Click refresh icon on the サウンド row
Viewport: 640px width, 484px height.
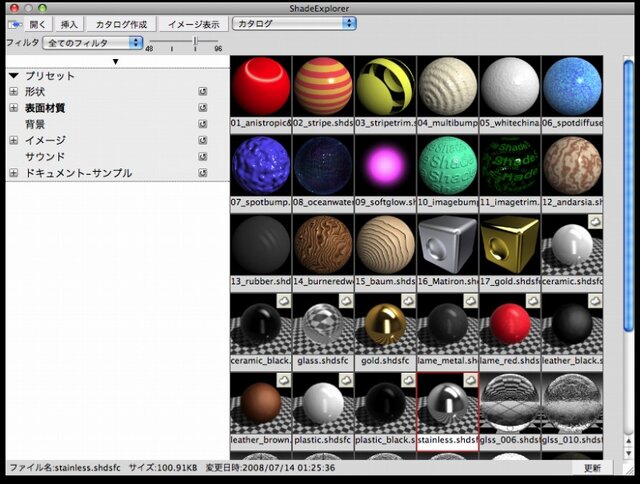pyautogui.click(x=202, y=157)
